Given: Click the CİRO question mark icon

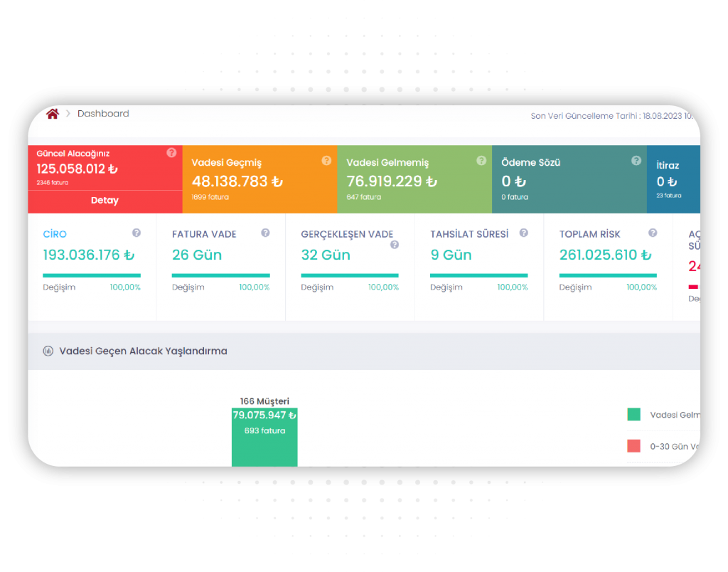Looking at the screenshot, I should (136, 233).
